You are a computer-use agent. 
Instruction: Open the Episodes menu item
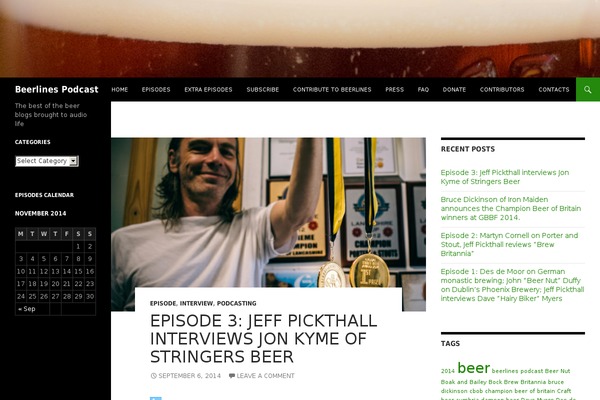coord(156,90)
